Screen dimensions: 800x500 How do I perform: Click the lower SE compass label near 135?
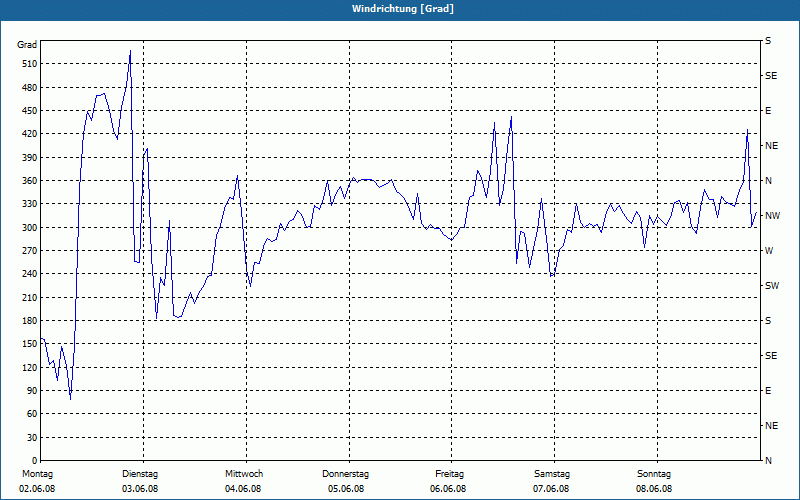(771, 356)
